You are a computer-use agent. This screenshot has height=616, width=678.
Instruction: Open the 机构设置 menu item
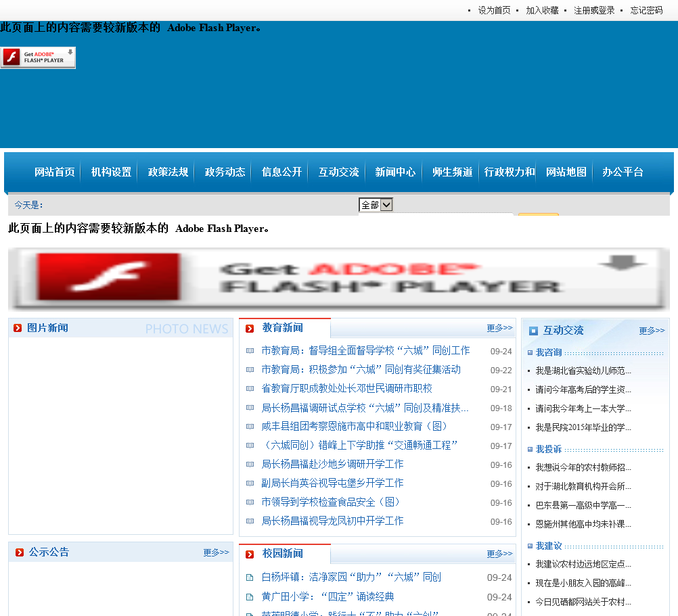(x=111, y=172)
